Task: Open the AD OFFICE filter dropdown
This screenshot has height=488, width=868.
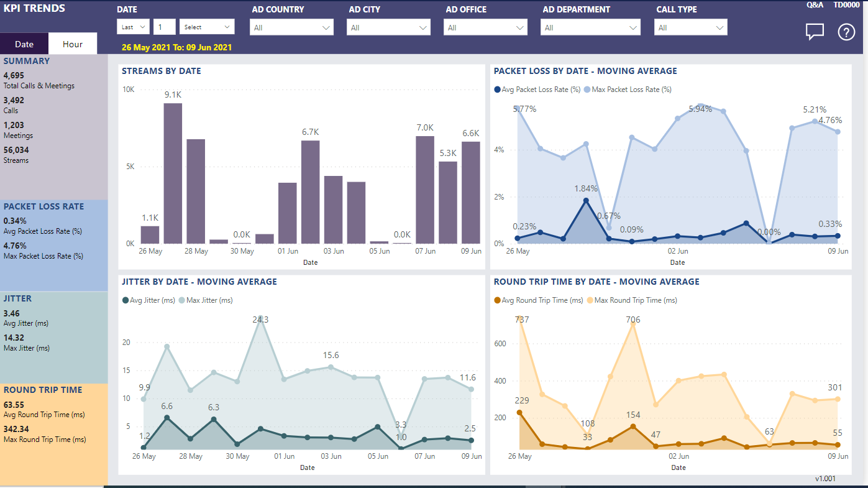Action: click(485, 27)
